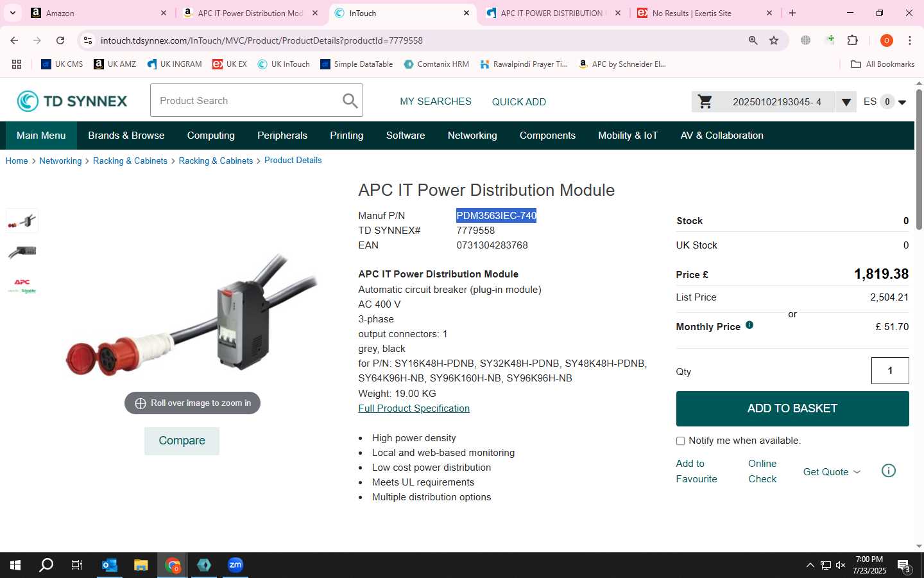Click the Task View taskbar icon

(77, 565)
